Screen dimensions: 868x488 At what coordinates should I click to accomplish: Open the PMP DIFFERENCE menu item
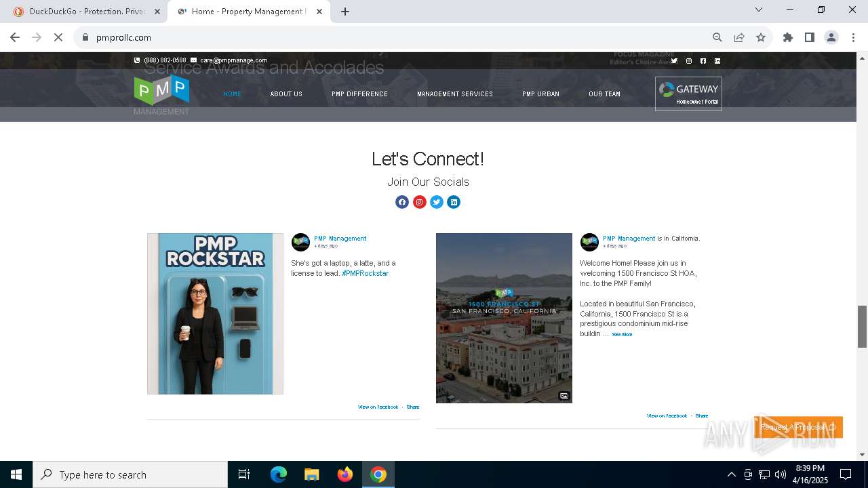coord(359,94)
